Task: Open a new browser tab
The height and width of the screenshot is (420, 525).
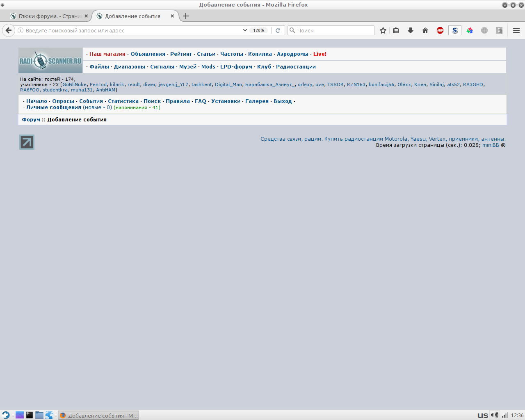Action: (x=186, y=16)
